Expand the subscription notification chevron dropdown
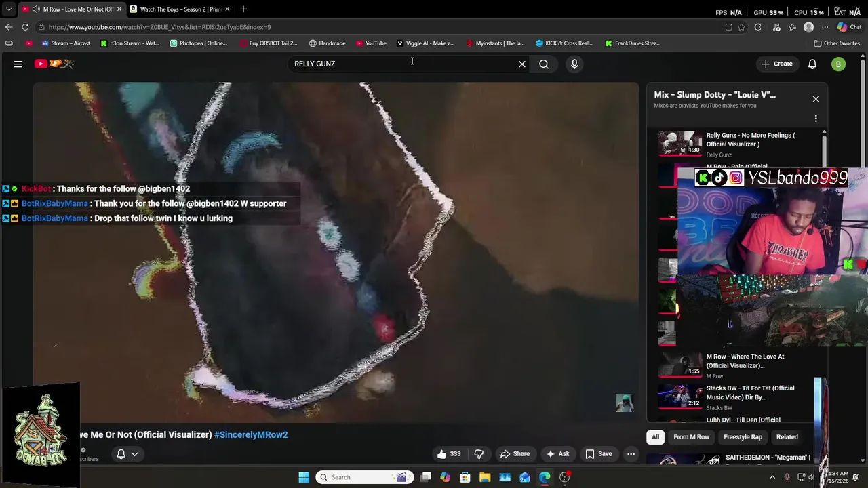Viewport: 868px width, 488px height. tap(135, 454)
